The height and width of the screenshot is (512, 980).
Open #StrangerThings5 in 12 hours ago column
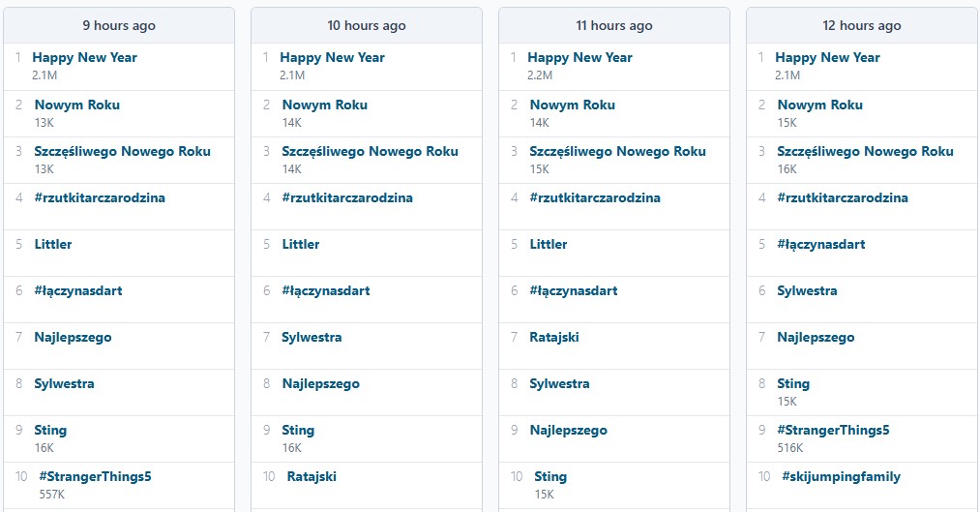pyautogui.click(x=833, y=431)
